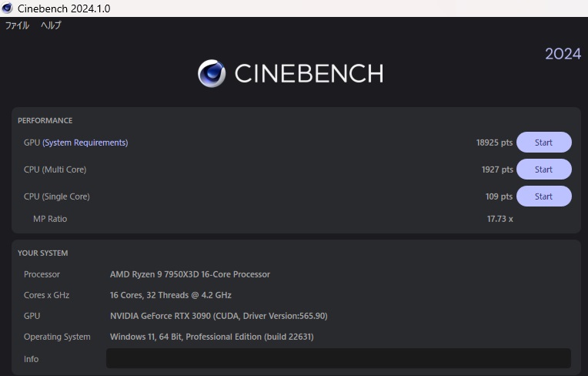Start the GPU benchmark
The height and width of the screenshot is (376, 588).
544,143
